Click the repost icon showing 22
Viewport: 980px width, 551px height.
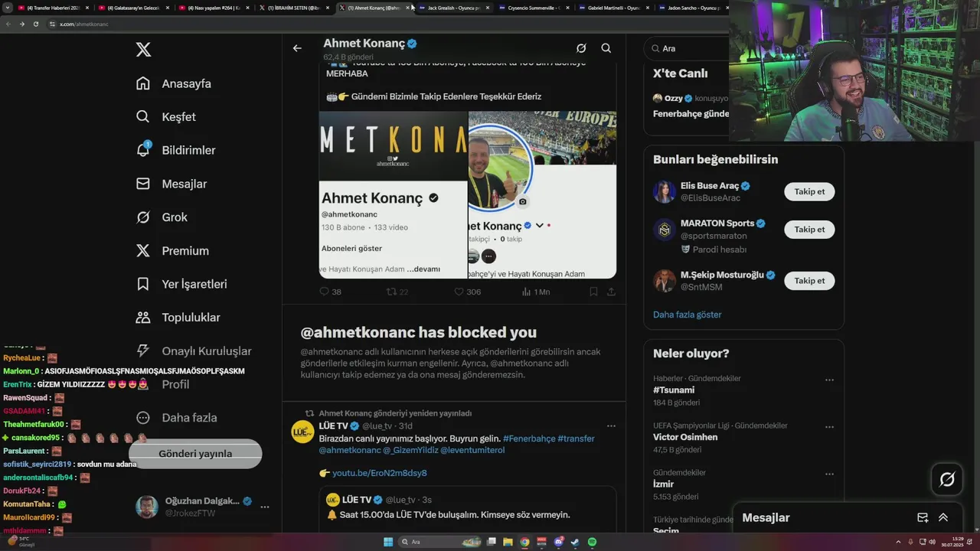[391, 292]
